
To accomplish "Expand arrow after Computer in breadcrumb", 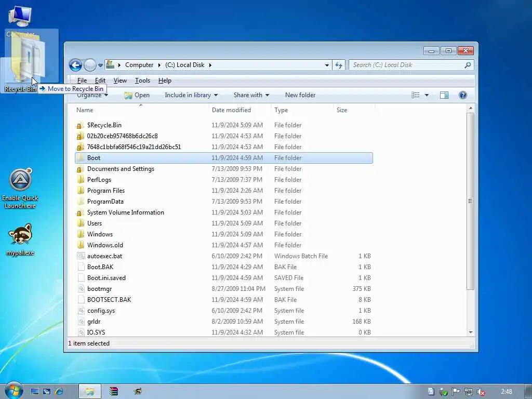I will [159, 65].
